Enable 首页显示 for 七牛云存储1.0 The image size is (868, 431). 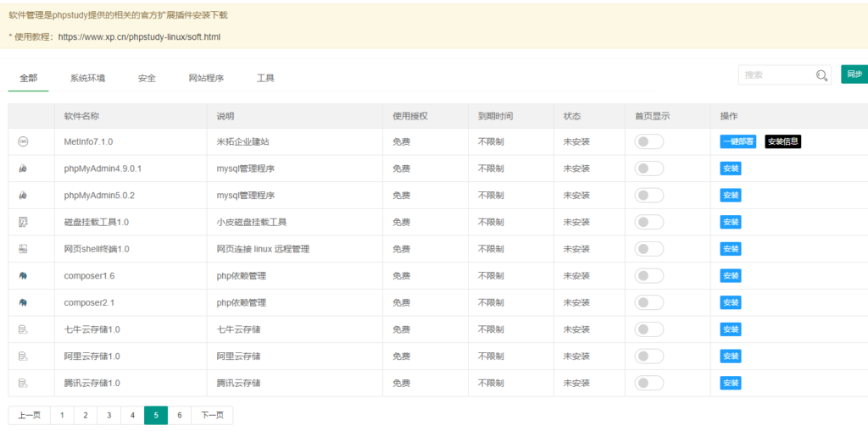[648, 329]
